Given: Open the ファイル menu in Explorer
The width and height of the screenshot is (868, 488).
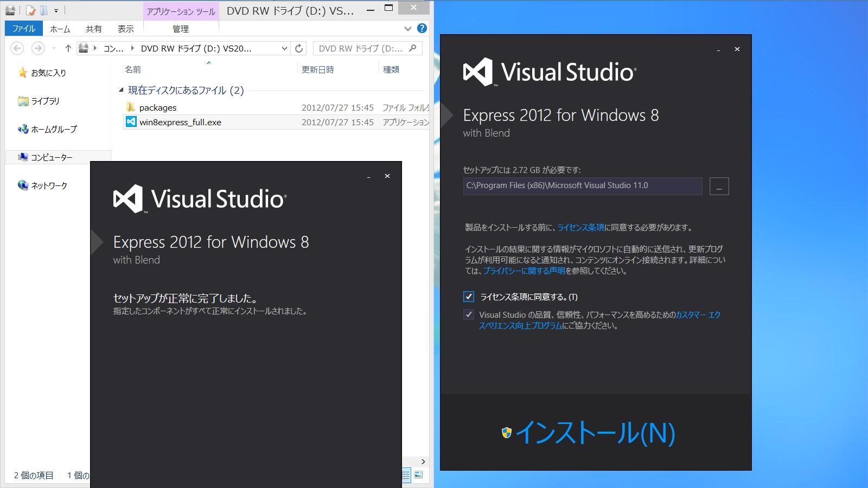Looking at the screenshot, I should (x=24, y=29).
